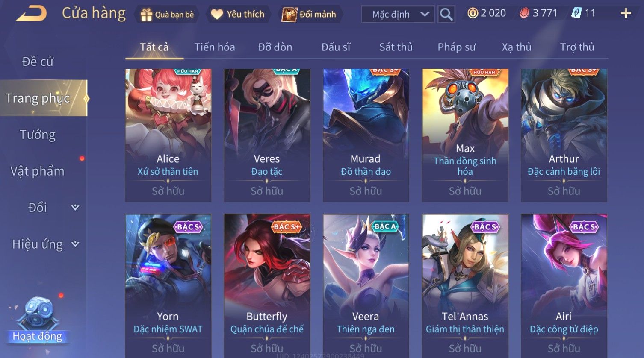Click the gold coin balance icon

(x=473, y=13)
